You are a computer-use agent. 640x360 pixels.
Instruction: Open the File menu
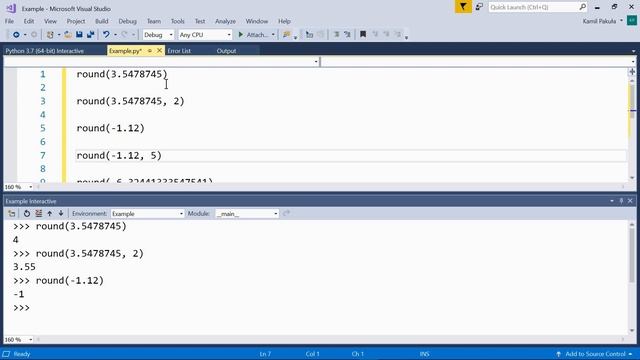click(9, 21)
